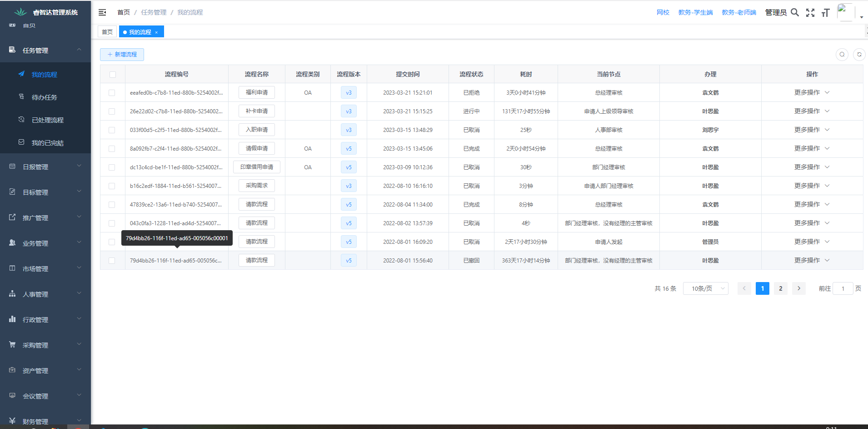Click the 任务管理 breadcrumb
868x429 pixels.
[x=154, y=12]
